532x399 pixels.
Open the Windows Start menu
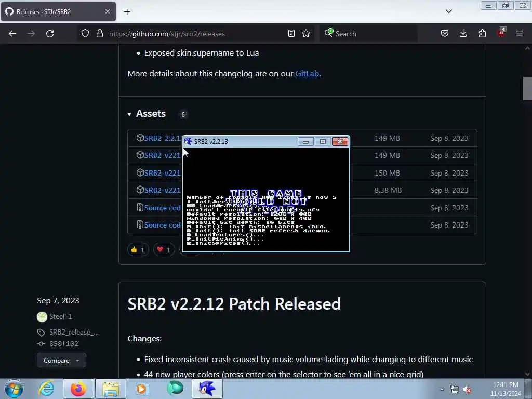pyautogui.click(x=14, y=389)
